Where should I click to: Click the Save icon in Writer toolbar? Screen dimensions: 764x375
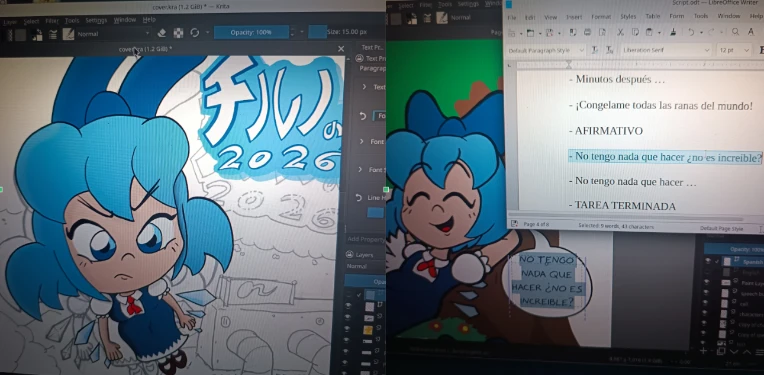coord(550,33)
